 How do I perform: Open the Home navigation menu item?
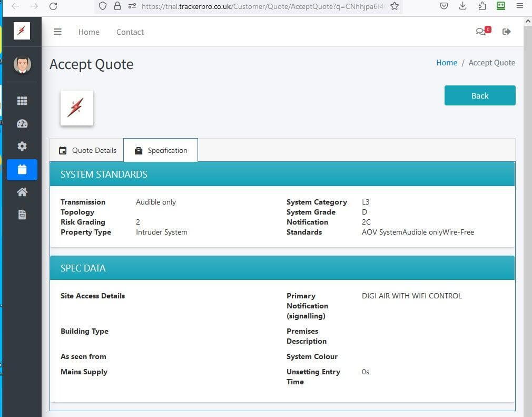click(x=88, y=32)
